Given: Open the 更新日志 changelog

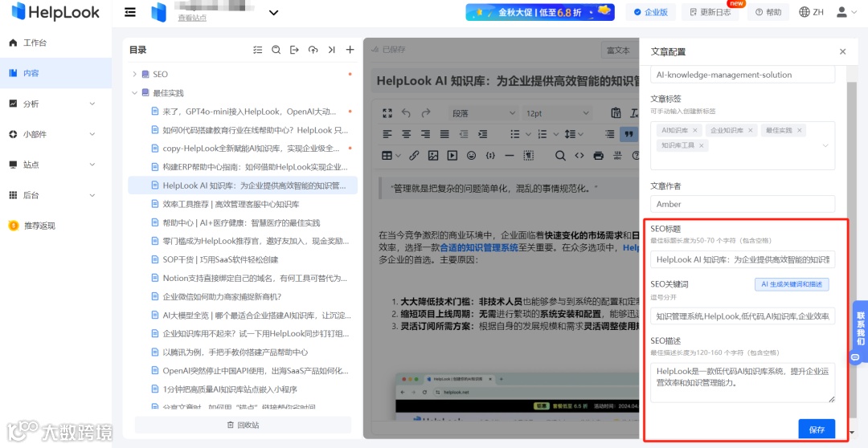Looking at the screenshot, I should pyautogui.click(x=710, y=12).
